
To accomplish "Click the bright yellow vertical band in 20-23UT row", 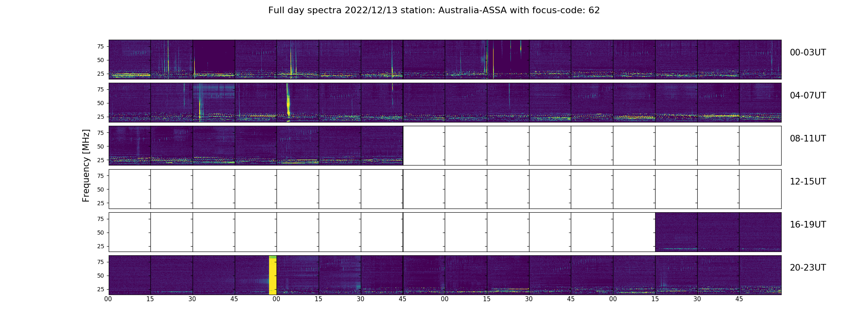I will pos(273,275).
